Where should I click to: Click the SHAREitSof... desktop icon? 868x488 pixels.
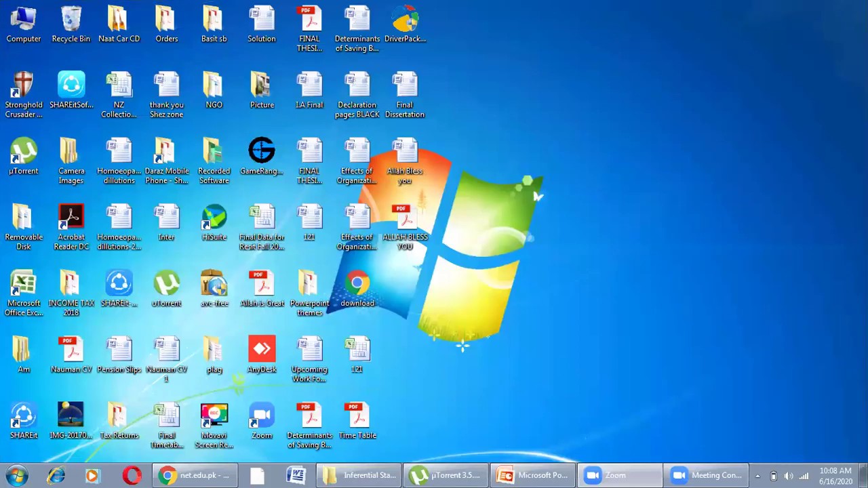click(71, 91)
